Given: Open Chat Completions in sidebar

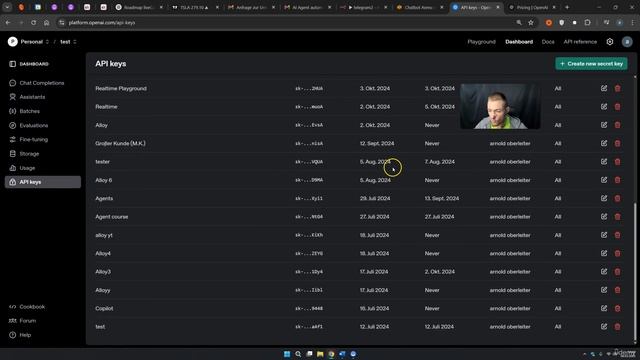Looking at the screenshot, I should (x=42, y=83).
